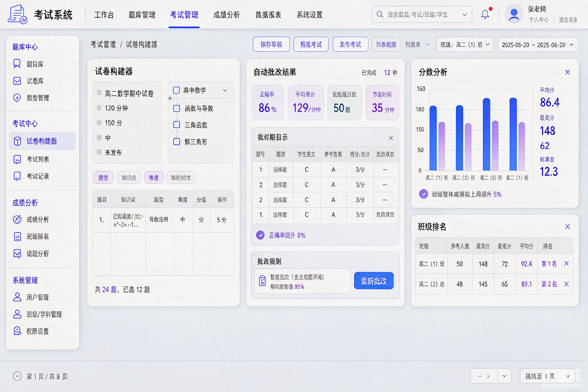
Task: Switch to 列表视图
Action: pyautogui.click(x=386, y=44)
